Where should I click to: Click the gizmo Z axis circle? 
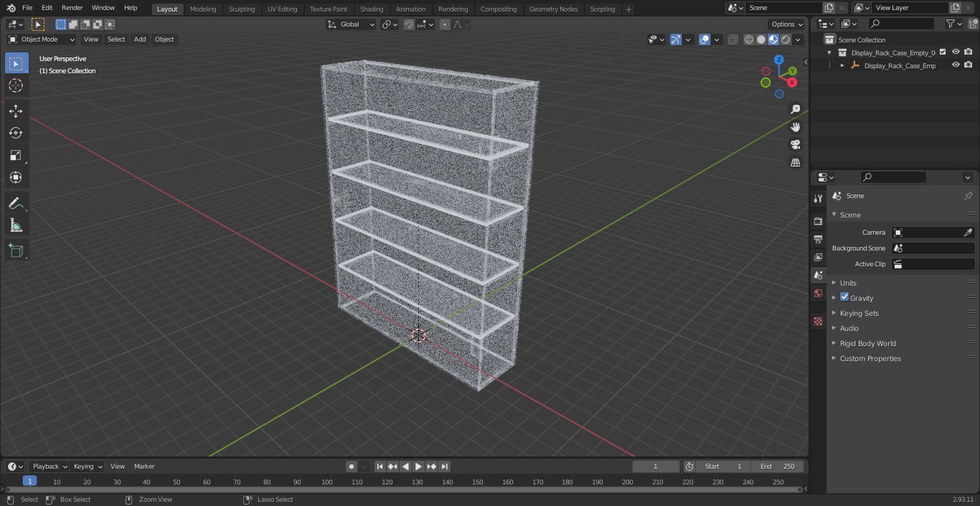click(779, 60)
